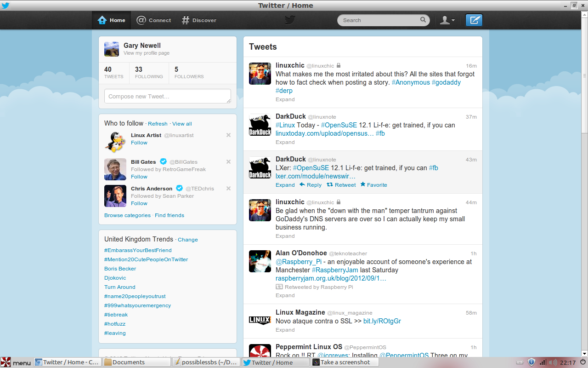This screenshot has width=588, height=368.
Task: Follow Chris Anderson
Action: click(x=139, y=203)
